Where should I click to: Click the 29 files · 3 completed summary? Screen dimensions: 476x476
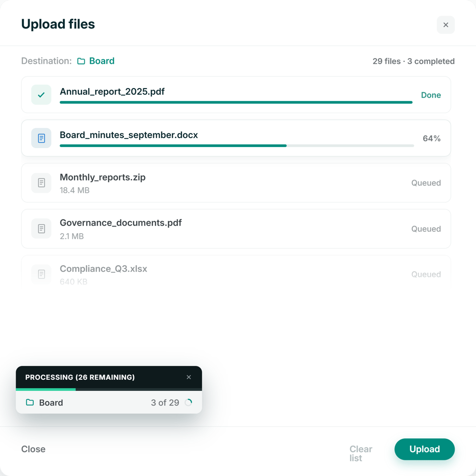414,61
